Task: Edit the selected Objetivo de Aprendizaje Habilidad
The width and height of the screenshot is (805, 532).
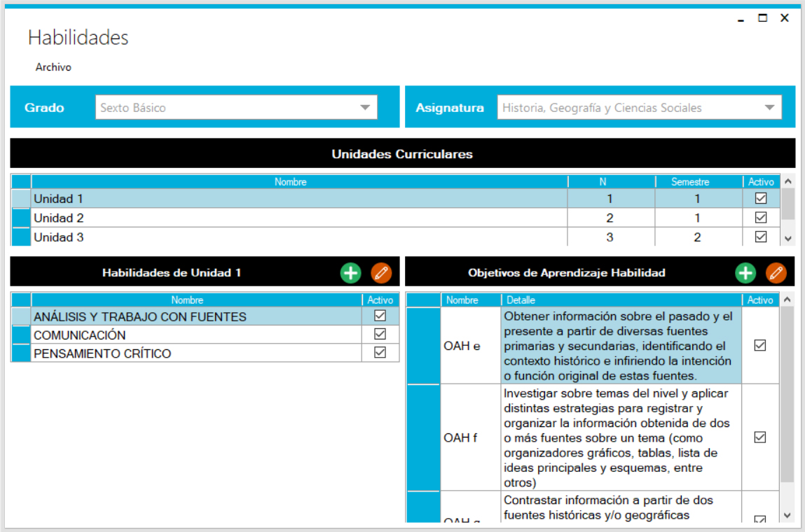Action: pos(776,273)
